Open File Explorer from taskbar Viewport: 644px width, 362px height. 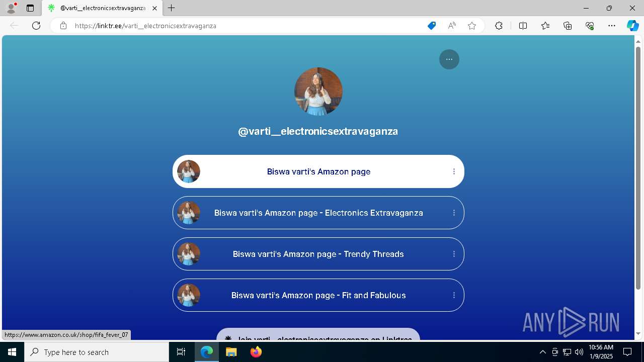click(x=231, y=352)
